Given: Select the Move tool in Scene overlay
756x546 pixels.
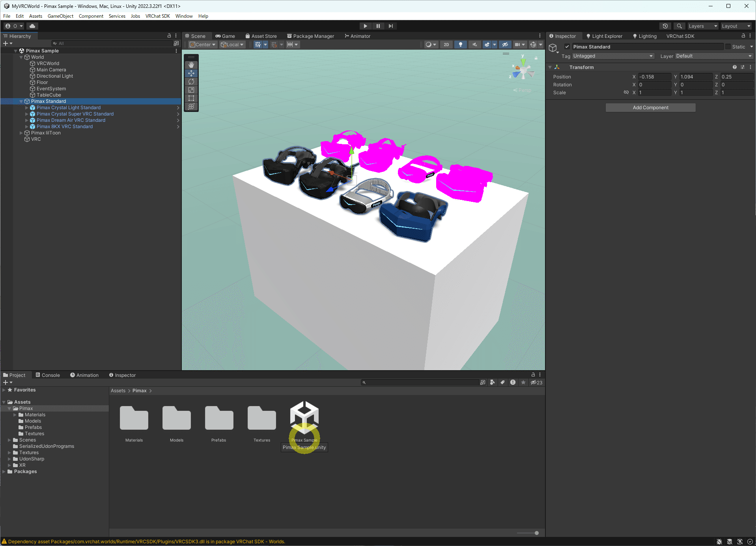Looking at the screenshot, I should [191, 73].
